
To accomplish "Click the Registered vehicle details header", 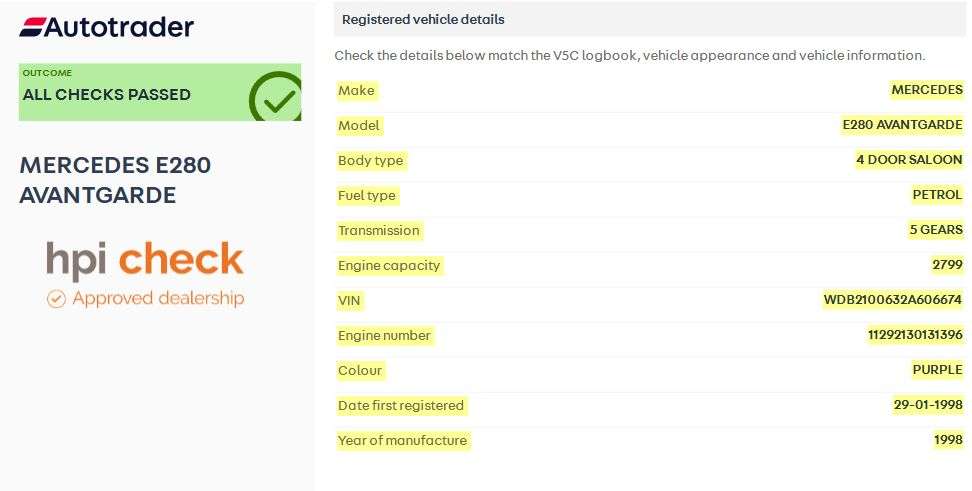I will (x=423, y=19).
